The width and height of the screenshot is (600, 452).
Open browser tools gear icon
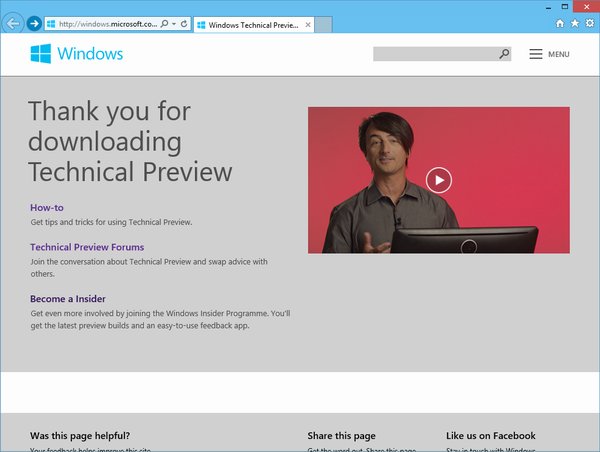(x=590, y=23)
